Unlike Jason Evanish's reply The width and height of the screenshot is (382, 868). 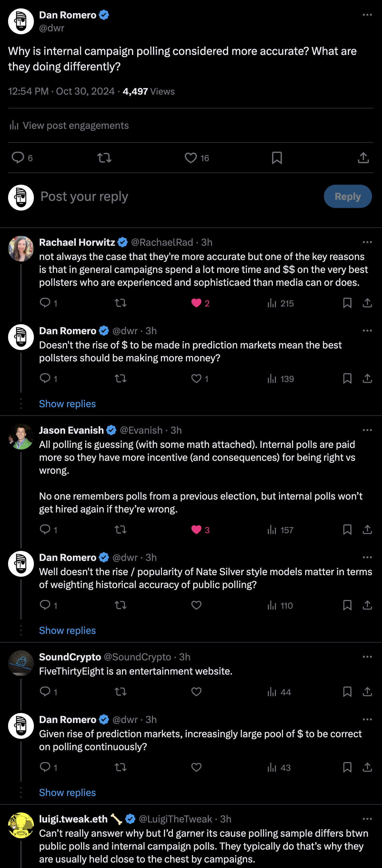coord(196,530)
